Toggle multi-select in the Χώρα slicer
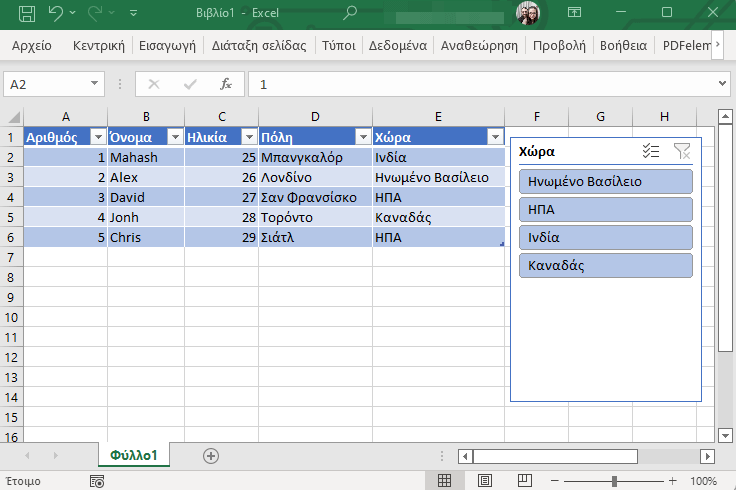736x490 pixels. [651, 151]
